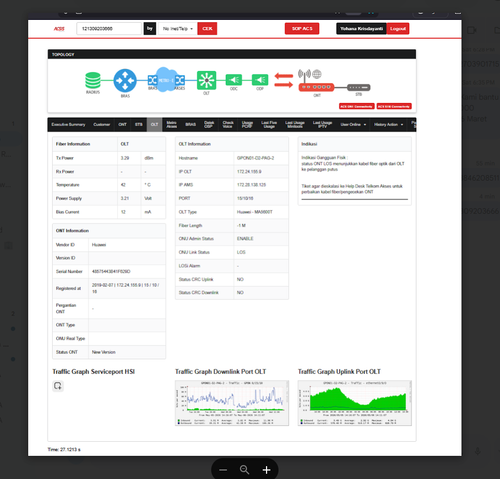Open the Last Five Usage tab
500x479 pixels.
pos(269,124)
